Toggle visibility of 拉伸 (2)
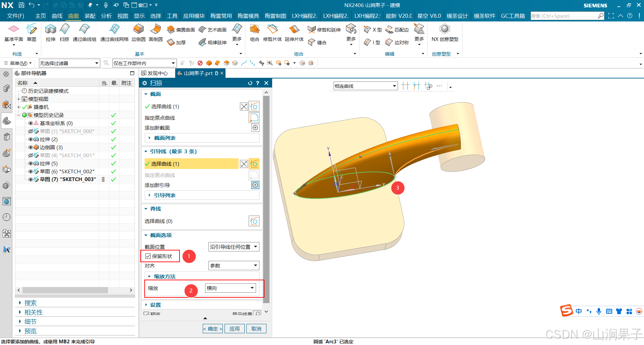Viewport: 644px width, 345px height. (31, 139)
